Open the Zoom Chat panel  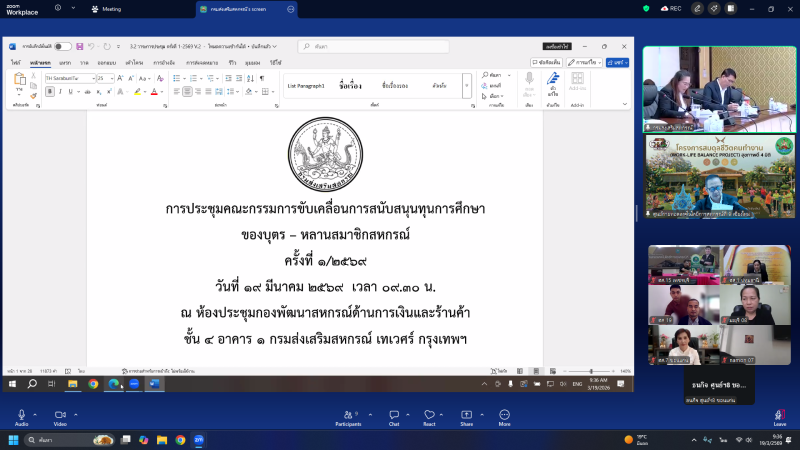(x=394, y=414)
